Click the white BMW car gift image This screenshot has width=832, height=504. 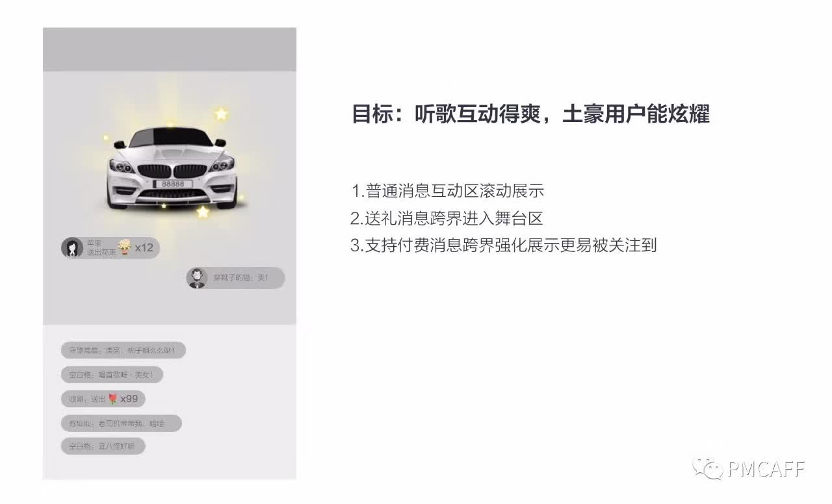[172, 167]
